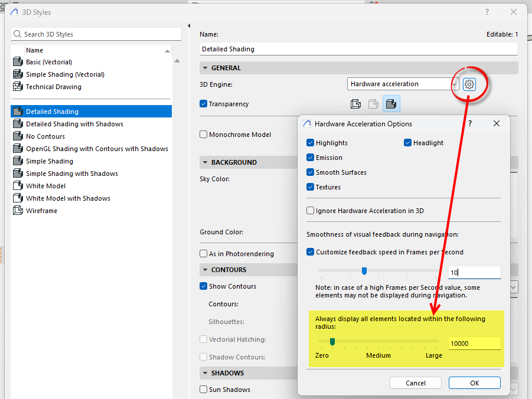Screen dimensions: 532x399
Task: Select the Detailed Shading style
Action: (92, 112)
